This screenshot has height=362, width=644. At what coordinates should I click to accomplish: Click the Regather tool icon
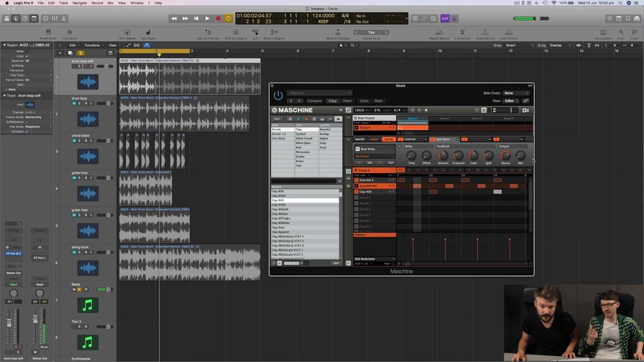point(48,32)
